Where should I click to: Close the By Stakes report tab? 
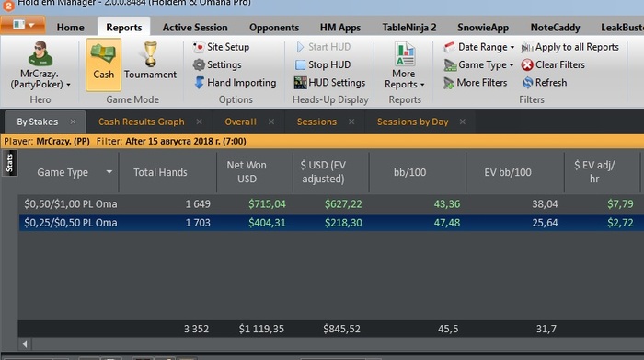point(73,122)
